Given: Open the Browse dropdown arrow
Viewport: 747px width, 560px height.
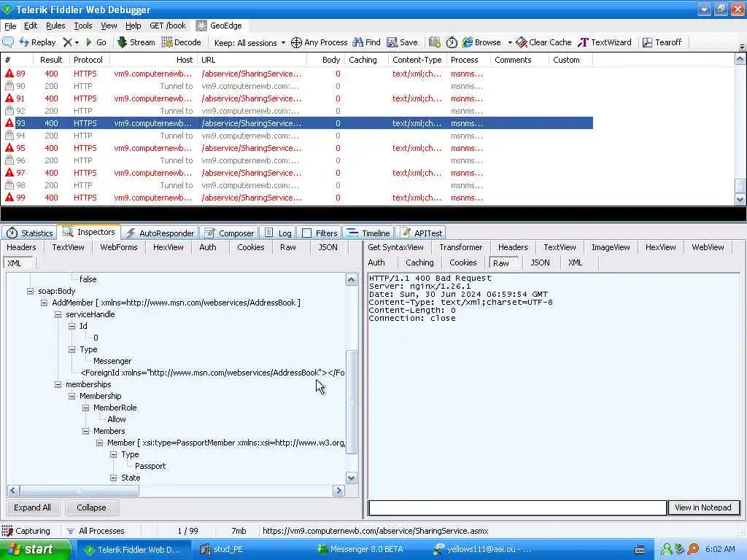Looking at the screenshot, I should 510,43.
